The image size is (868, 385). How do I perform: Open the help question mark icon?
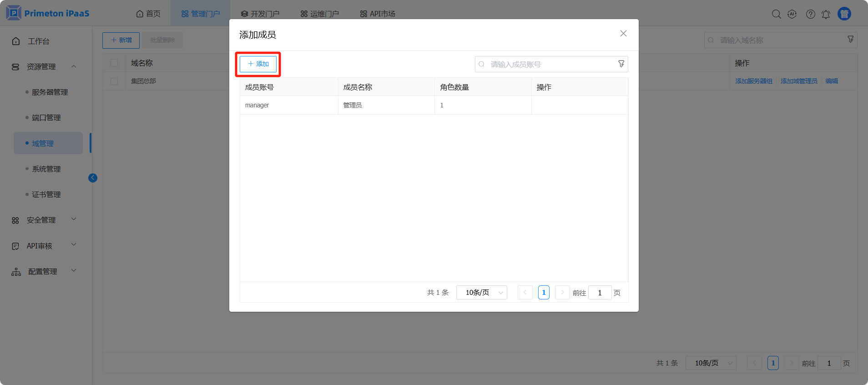pyautogui.click(x=810, y=14)
